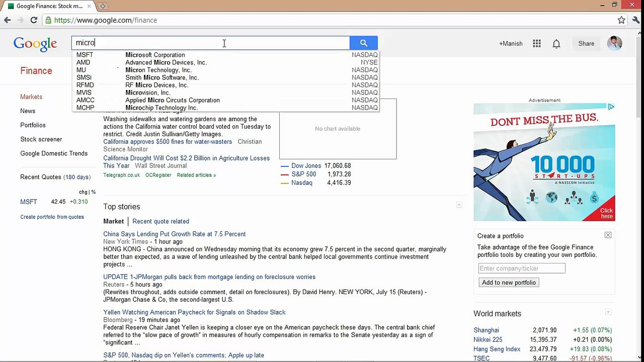Open the Google apps grid

coord(537,44)
